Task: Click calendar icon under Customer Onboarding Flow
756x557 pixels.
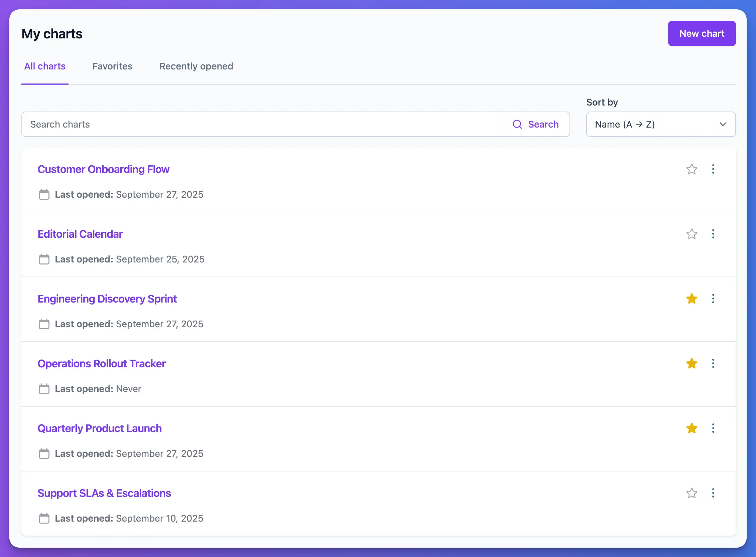Action: point(44,194)
